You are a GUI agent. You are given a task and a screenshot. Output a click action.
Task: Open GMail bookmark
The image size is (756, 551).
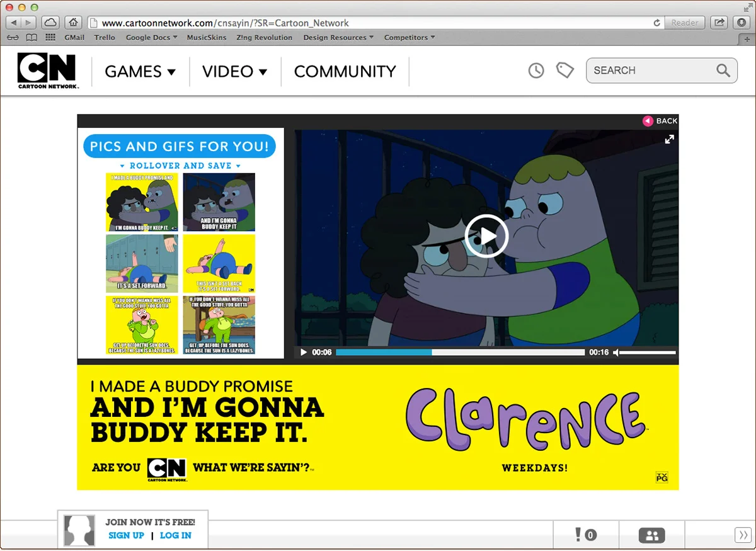click(x=74, y=38)
